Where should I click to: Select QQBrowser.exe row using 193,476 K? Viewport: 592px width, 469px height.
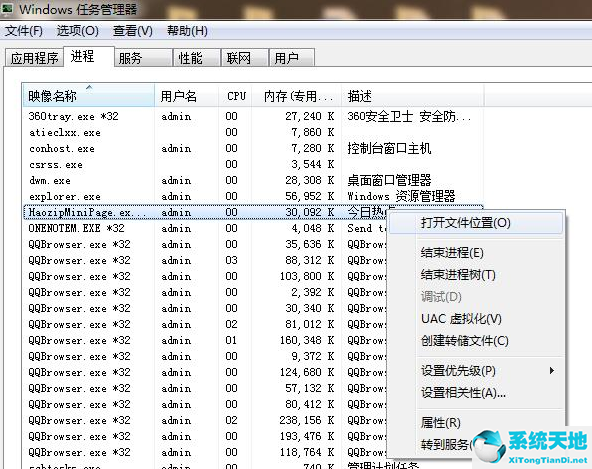tap(206, 436)
